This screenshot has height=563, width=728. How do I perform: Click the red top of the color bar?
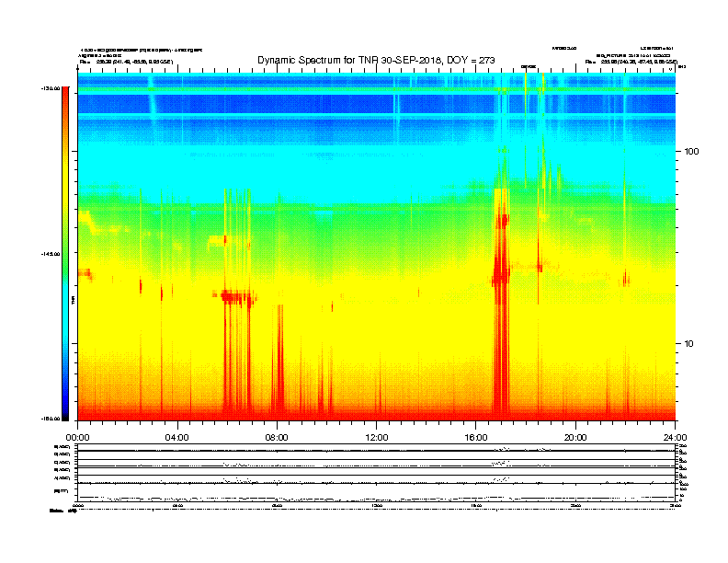(x=65, y=96)
